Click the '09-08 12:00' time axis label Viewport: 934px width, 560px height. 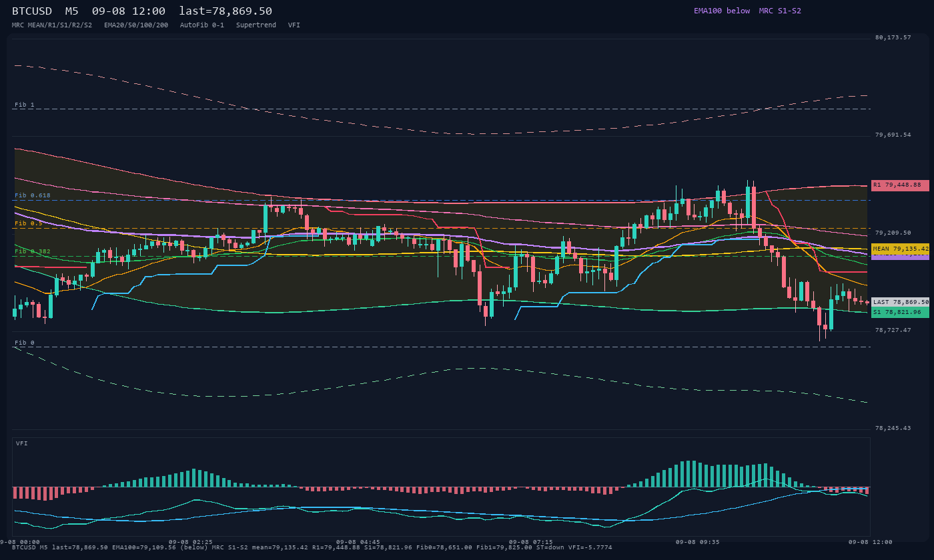[870, 542]
